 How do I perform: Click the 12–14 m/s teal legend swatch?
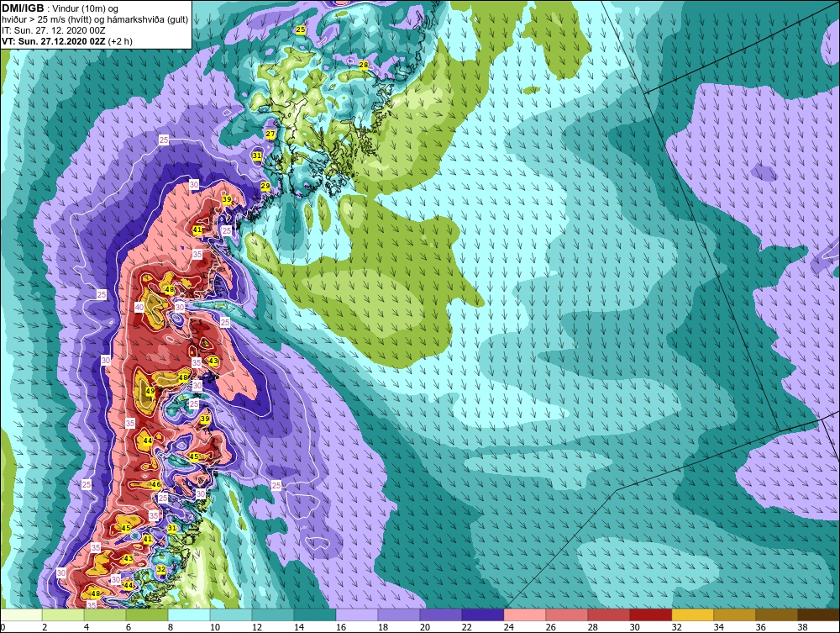pos(273,615)
